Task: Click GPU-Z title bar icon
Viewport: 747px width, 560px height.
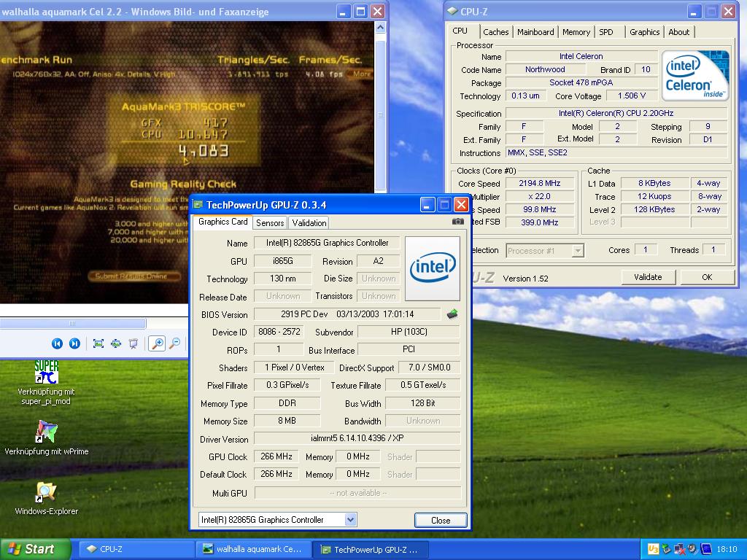Action: tap(198, 205)
